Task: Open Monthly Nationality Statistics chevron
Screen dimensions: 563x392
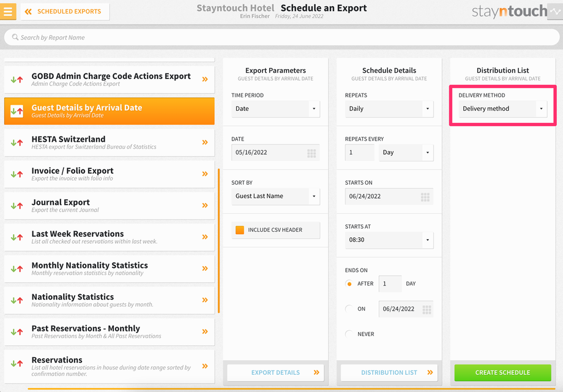Action: coord(205,268)
